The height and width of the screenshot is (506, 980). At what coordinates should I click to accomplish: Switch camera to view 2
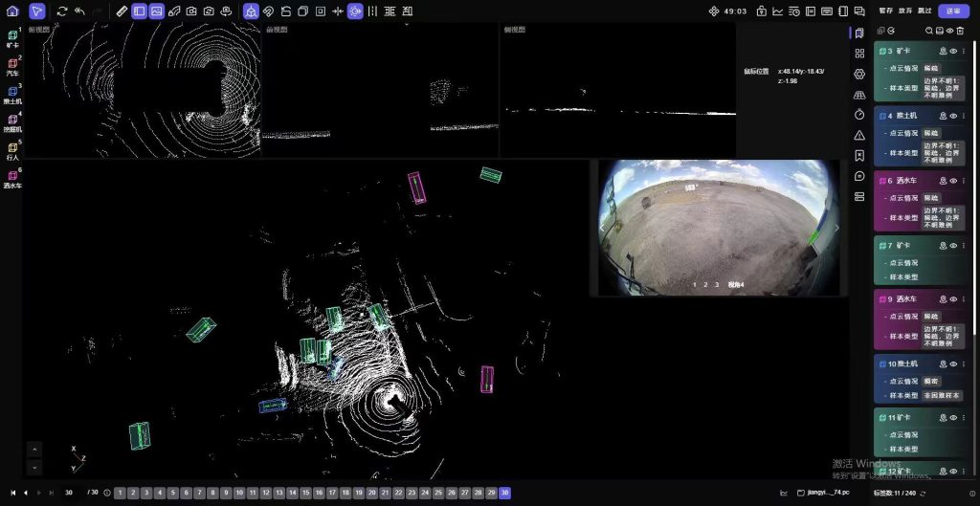coord(705,285)
